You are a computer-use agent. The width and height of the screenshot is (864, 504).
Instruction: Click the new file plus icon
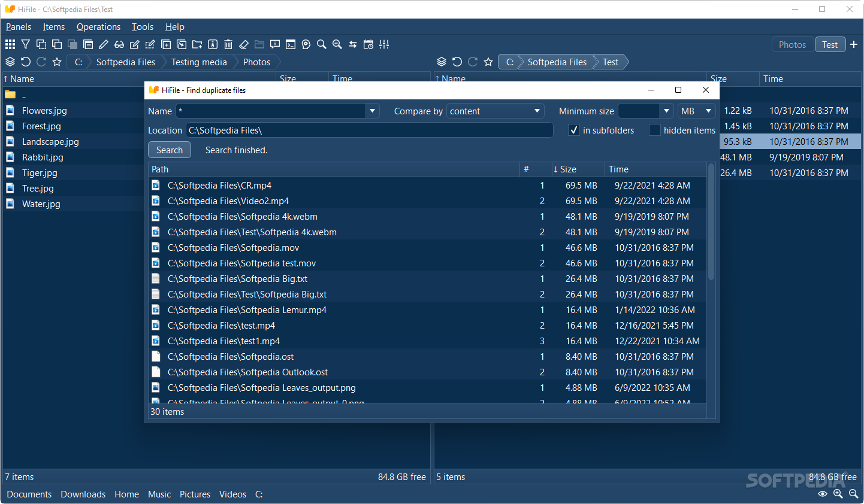166,44
